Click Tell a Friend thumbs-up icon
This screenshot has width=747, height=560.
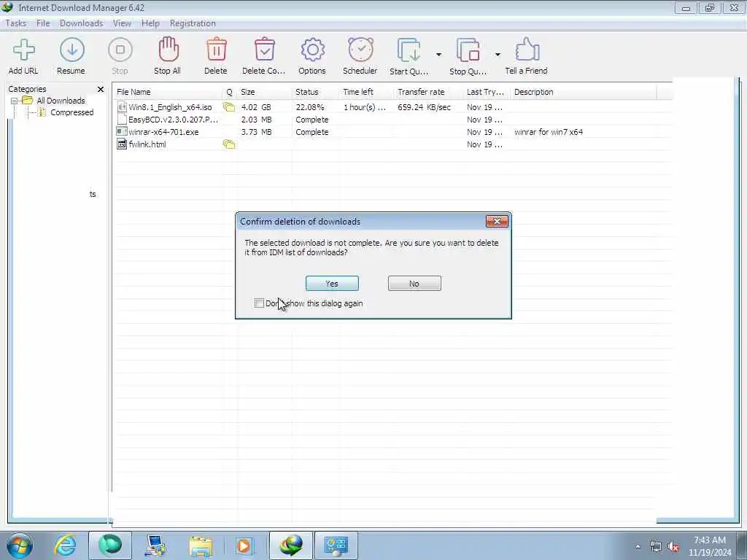click(x=527, y=50)
